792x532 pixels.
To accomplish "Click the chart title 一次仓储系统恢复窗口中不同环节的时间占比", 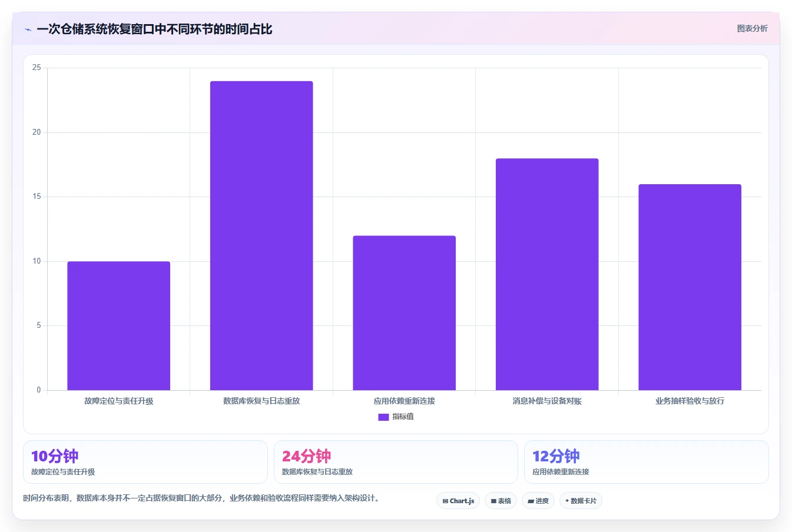I will [x=154, y=29].
